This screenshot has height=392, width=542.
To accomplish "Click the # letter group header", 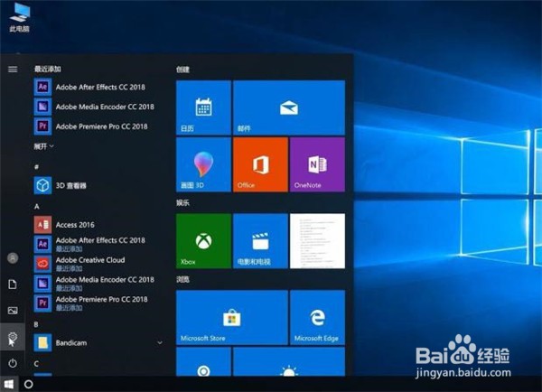I will [37, 167].
